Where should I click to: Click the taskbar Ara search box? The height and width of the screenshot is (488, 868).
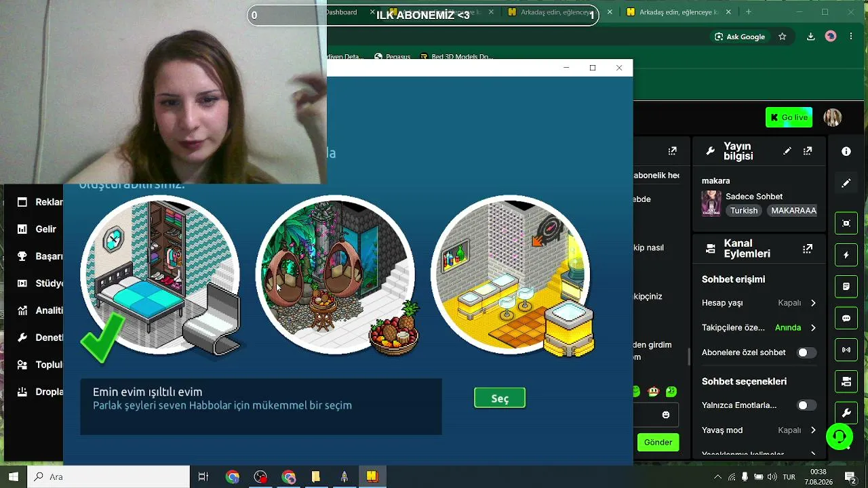point(108,476)
